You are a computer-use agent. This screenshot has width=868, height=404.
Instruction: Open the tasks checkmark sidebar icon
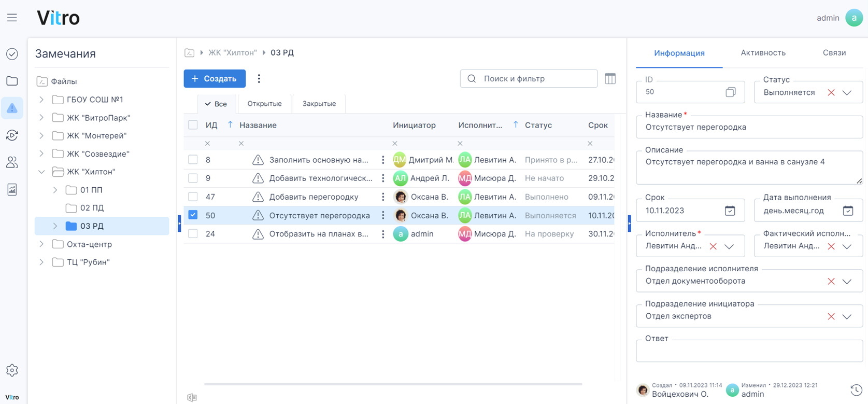point(12,54)
